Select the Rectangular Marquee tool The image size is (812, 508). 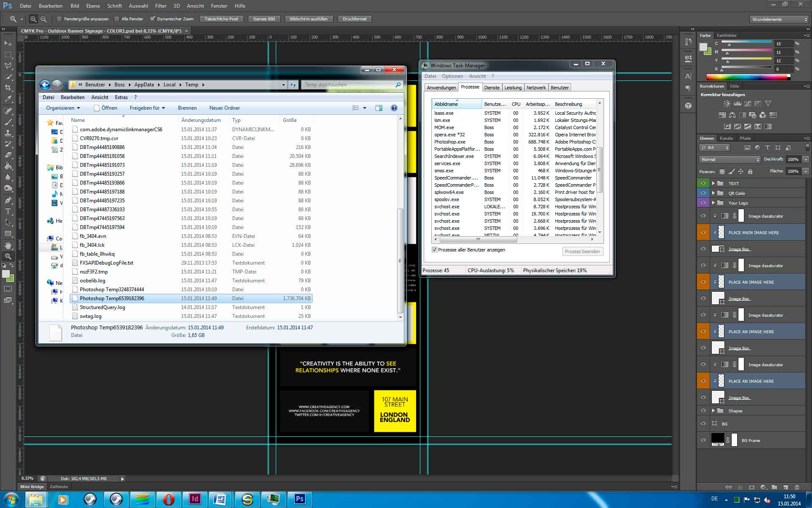(8, 55)
